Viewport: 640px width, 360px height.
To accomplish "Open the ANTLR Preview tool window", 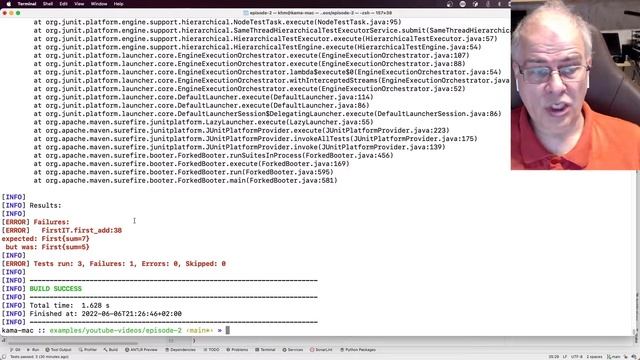I will 141,350.
